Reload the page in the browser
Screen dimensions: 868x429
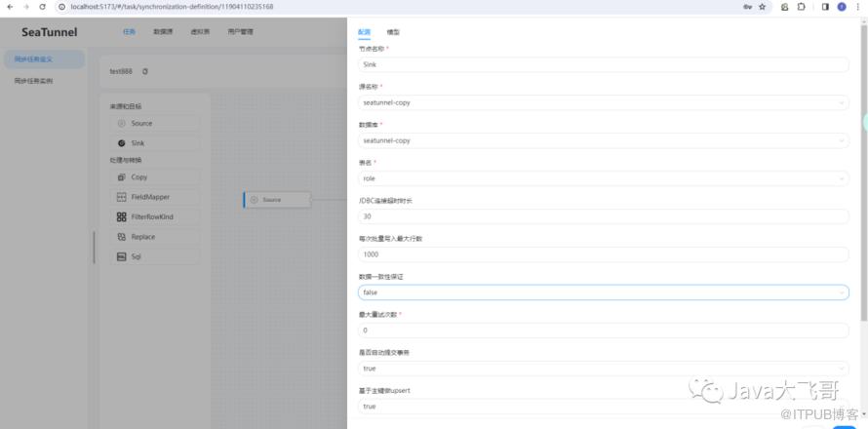(x=42, y=7)
